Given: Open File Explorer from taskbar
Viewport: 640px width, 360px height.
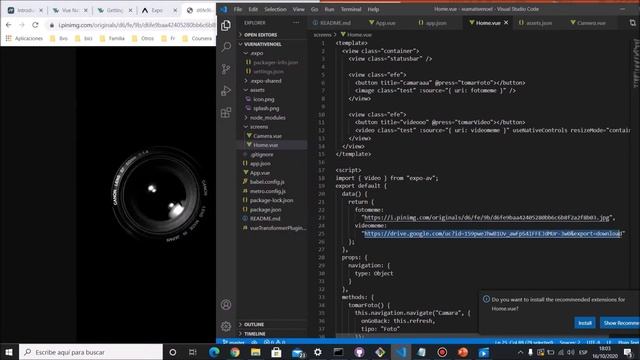Looking at the screenshot, I should point(256,352).
